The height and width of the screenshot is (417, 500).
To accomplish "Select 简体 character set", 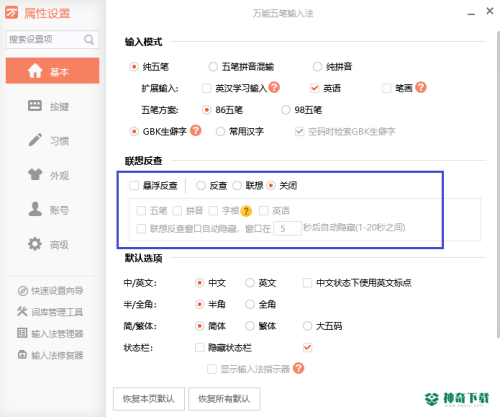I will (x=199, y=326).
